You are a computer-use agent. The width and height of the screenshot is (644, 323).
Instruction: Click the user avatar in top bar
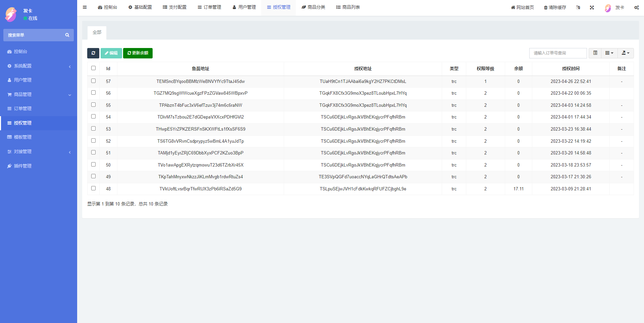(608, 8)
